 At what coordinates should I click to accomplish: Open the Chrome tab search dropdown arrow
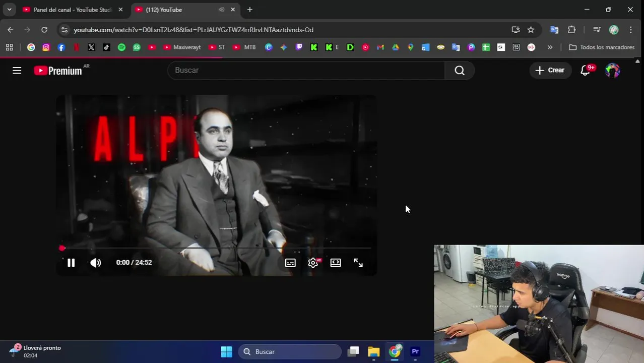[x=9, y=10]
